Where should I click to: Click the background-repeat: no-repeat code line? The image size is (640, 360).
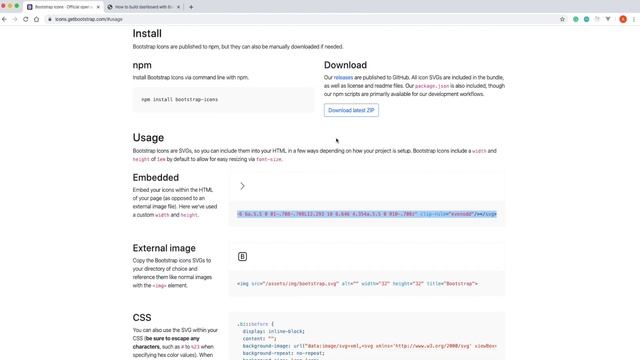(x=284, y=353)
